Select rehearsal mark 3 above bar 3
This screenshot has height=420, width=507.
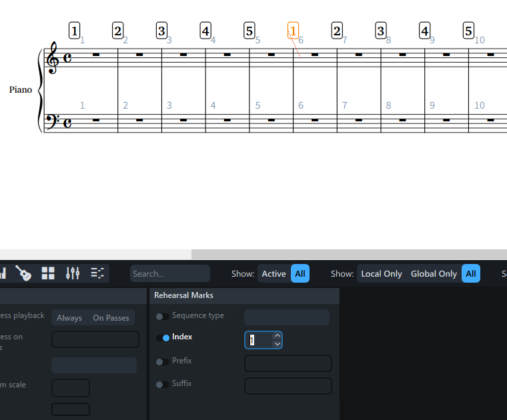click(x=161, y=31)
